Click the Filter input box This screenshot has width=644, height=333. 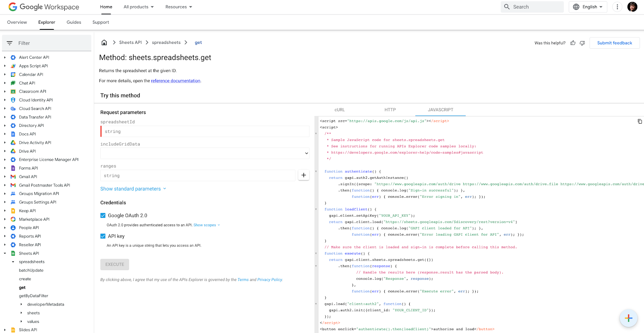coord(47,43)
